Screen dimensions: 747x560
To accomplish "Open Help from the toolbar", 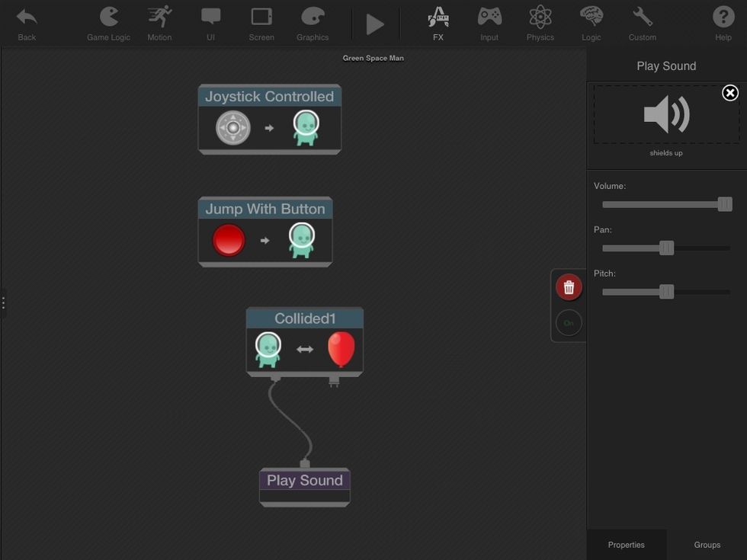I will pos(723,23).
